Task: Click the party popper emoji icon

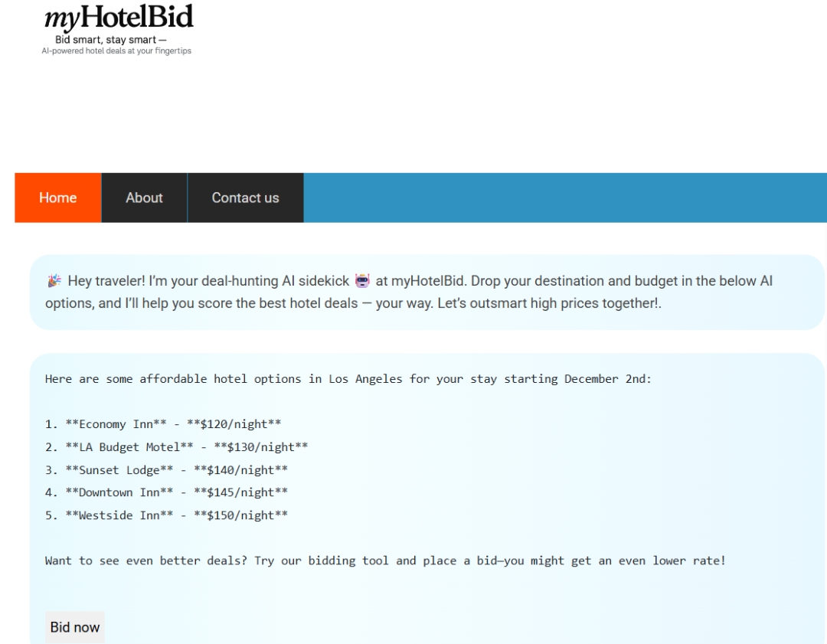Action: 54,280
